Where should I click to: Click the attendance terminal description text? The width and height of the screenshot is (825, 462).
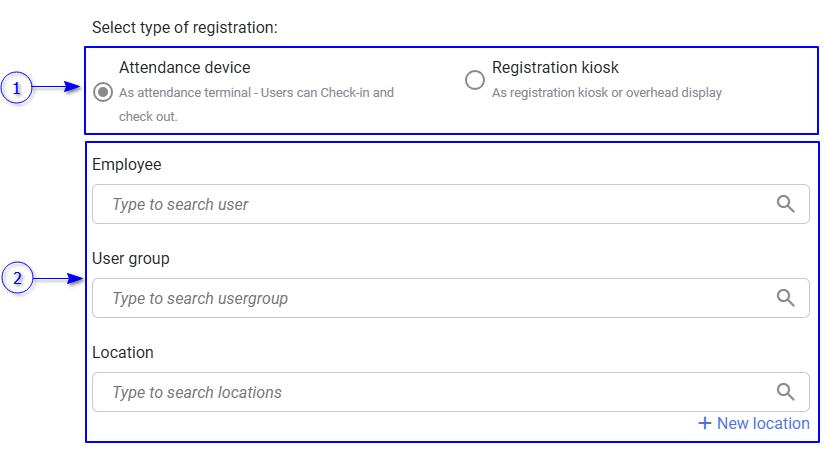(256, 93)
